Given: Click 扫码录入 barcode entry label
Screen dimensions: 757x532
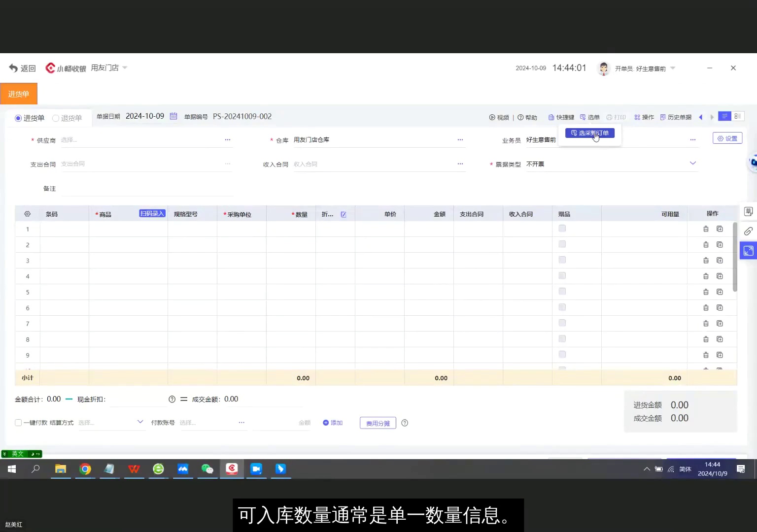Looking at the screenshot, I should coord(152,213).
